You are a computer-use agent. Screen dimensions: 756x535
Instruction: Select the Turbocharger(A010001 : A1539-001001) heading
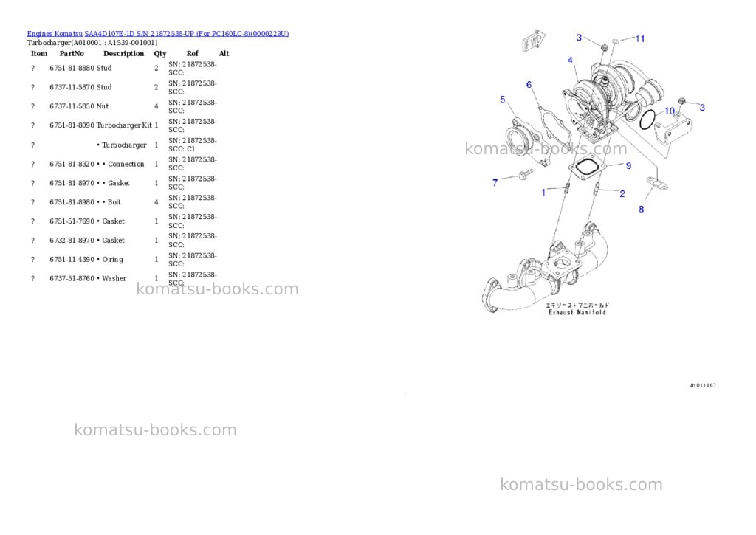[92, 42]
